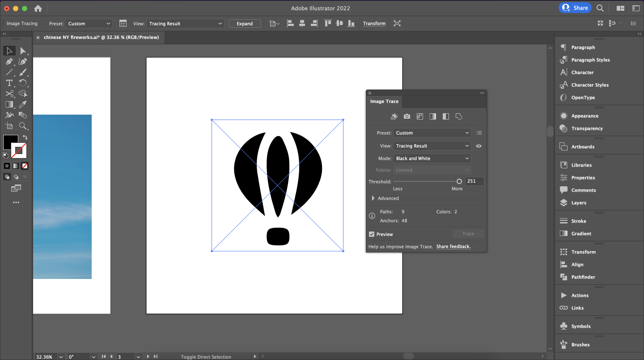Select the Type tool

click(x=9, y=83)
